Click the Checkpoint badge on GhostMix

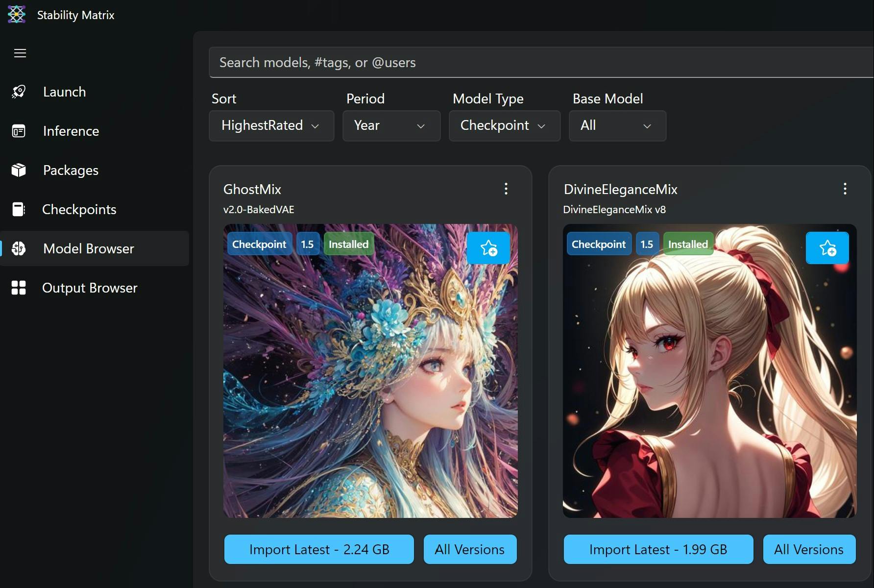pyautogui.click(x=259, y=244)
